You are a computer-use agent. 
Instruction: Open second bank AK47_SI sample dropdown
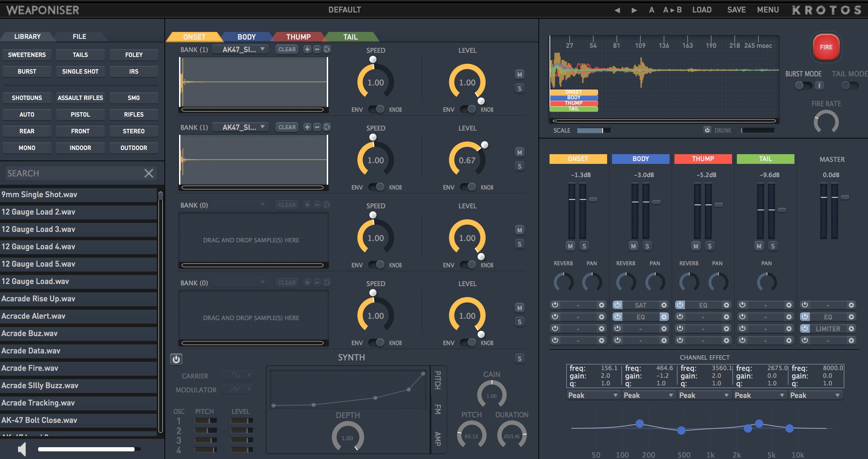click(240, 127)
